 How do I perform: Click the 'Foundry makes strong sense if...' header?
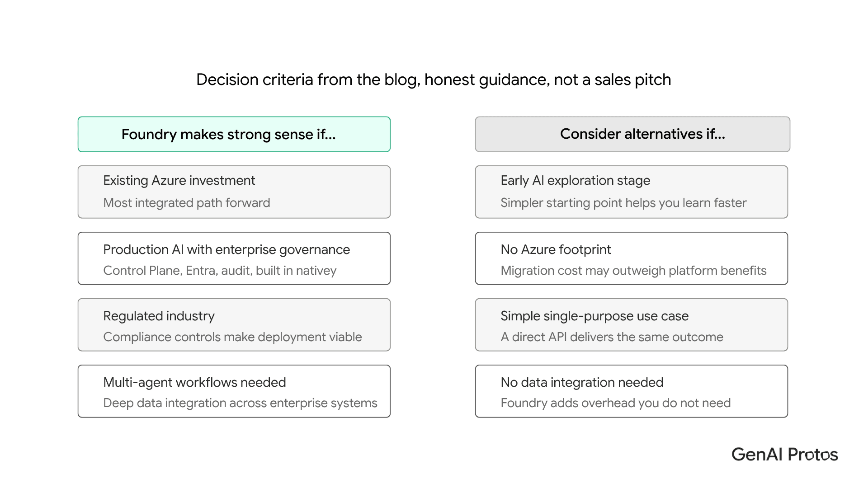pos(234,134)
